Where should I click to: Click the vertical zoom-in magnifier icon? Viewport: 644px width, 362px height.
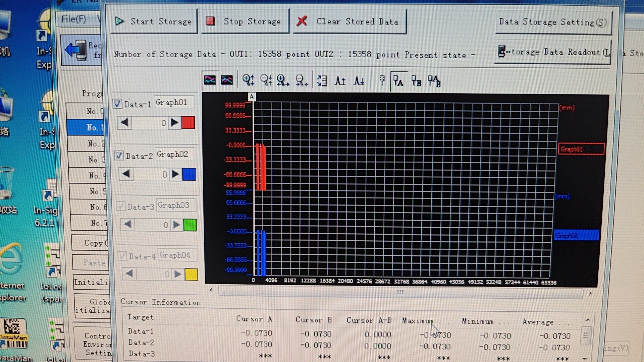point(249,80)
